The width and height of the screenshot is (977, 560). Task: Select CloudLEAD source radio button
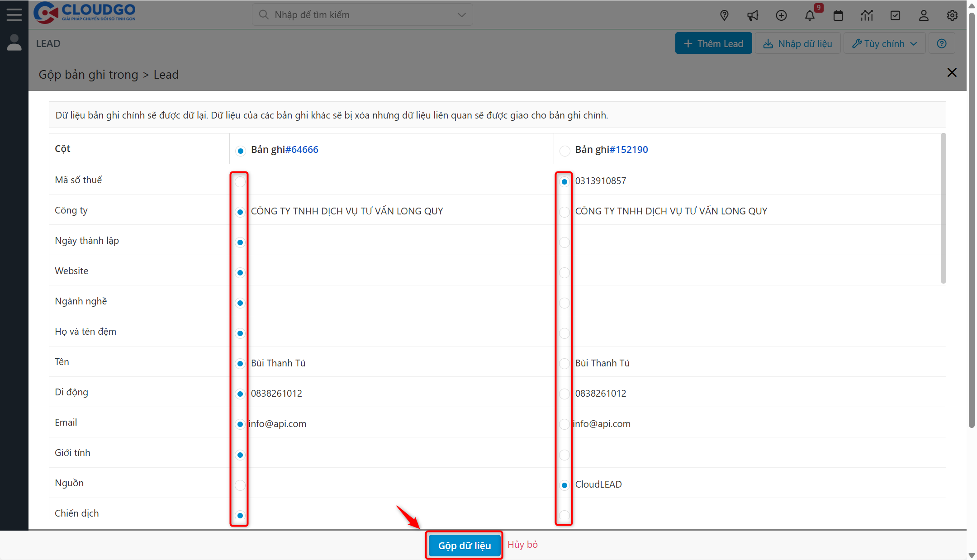point(564,485)
